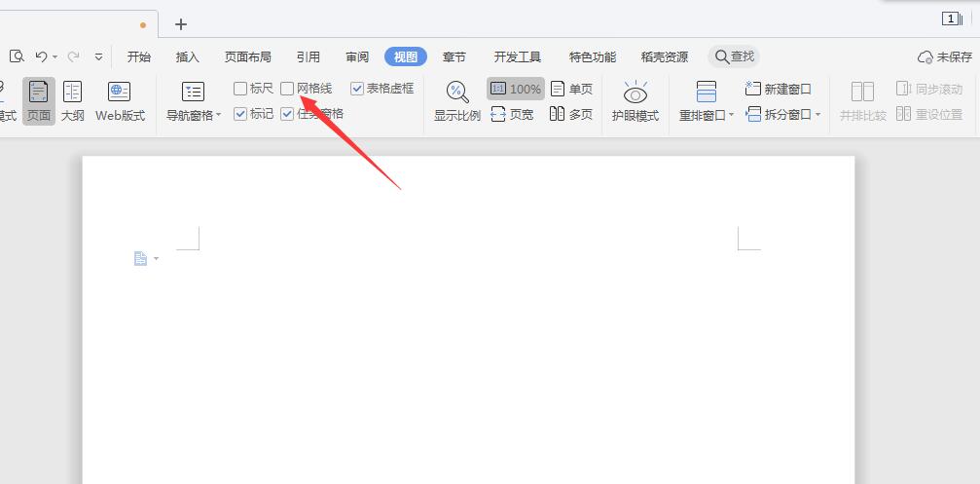Turn on 护眼模式 eye protection mode

tap(635, 100)
